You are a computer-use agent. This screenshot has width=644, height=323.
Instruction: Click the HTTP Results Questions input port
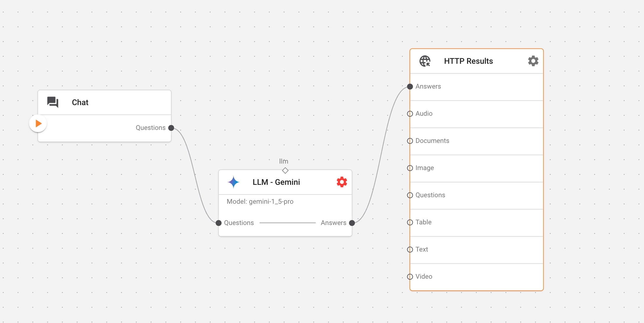410,195
